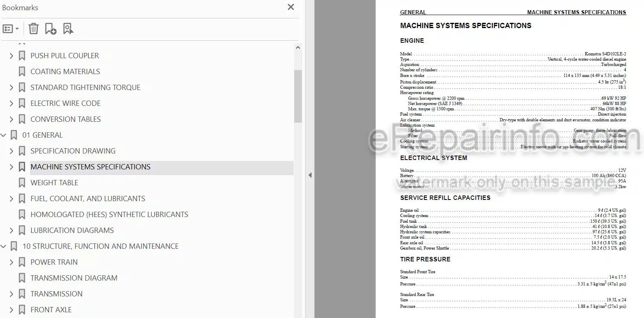Expand FRONT AXLE bookmark
This screenshot has width=644, height=318.
(x=11, y=310)
